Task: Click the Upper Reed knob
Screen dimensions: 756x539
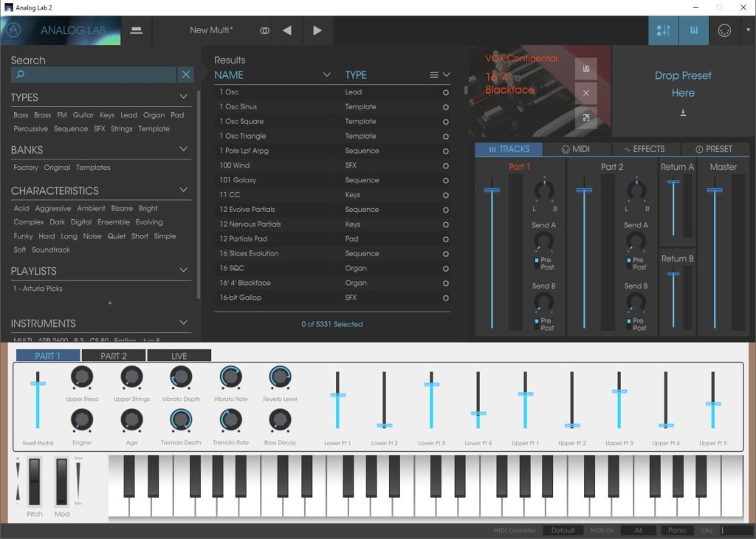Action: 82,377
